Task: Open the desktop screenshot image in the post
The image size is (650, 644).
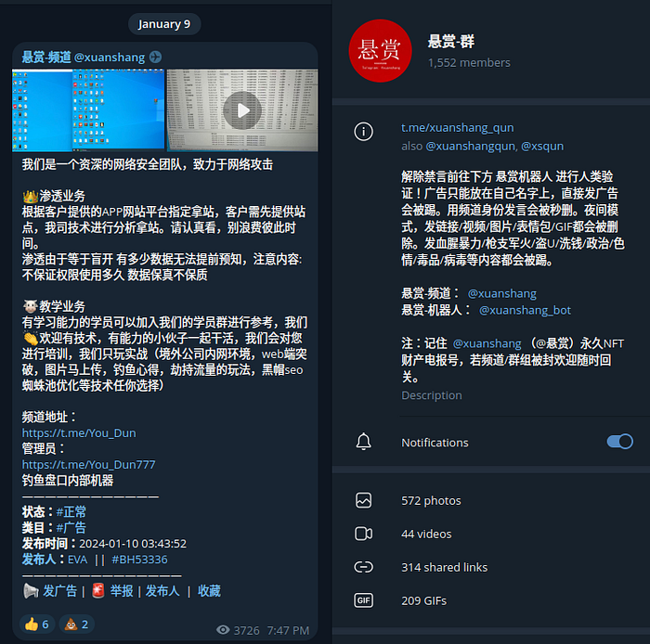Action: click(x=88, y=110)
